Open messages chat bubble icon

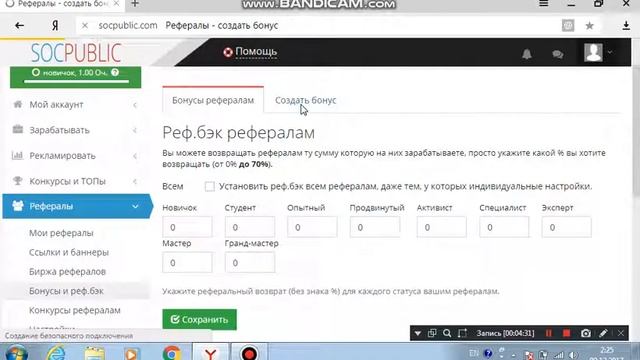(x=558, y=54)
